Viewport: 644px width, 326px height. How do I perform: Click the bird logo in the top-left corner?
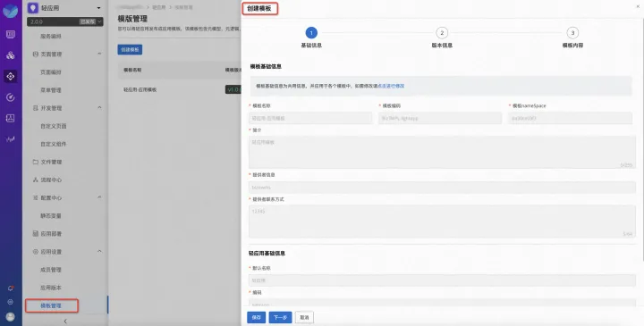[10, 11]
